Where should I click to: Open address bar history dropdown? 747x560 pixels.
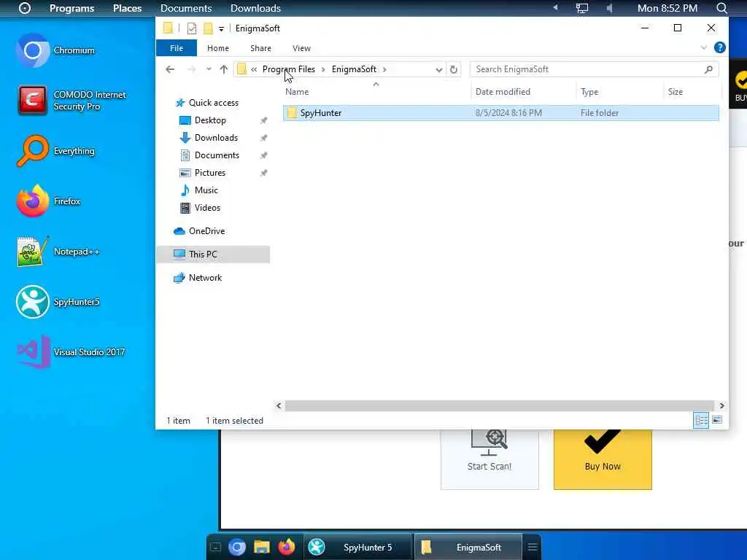(x=438, y=69)
